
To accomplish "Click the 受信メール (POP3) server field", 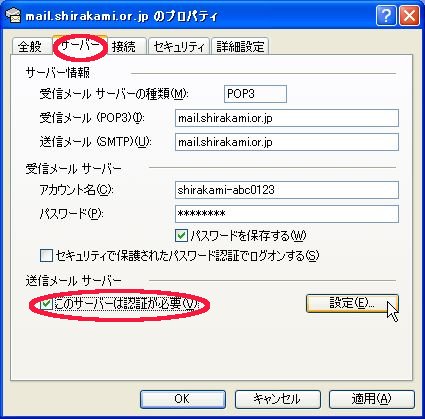I will coord(287,118).
